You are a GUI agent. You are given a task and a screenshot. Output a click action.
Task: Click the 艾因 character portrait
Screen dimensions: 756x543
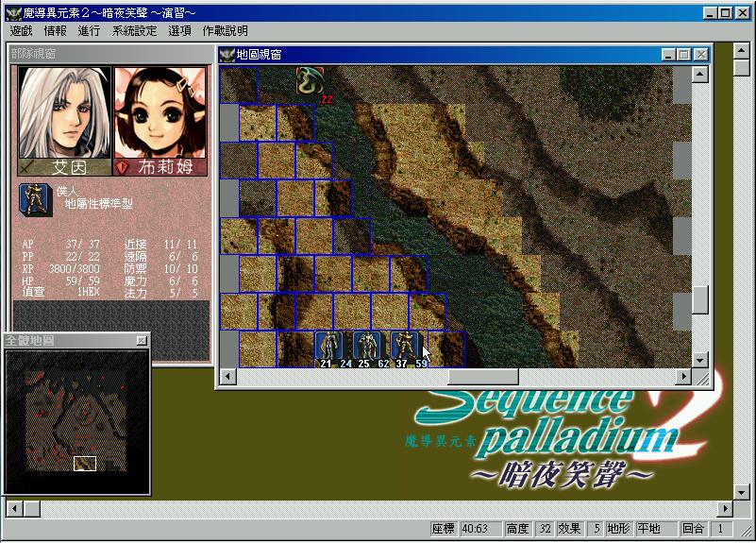[64, 112]
